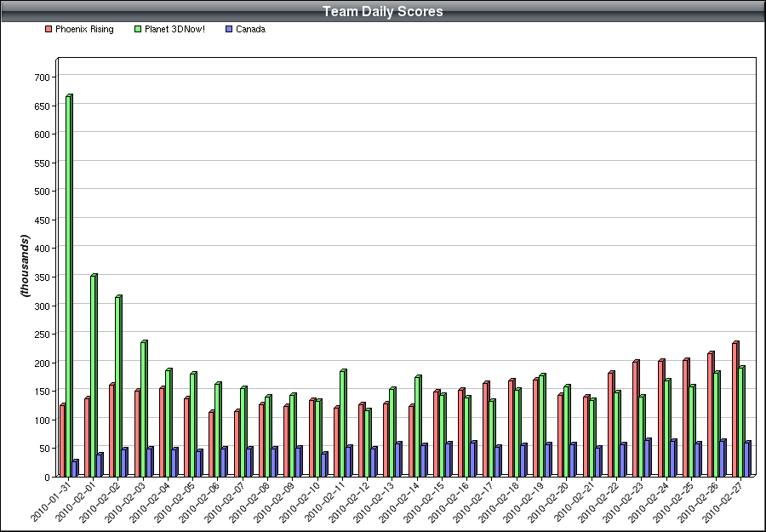The height and width of the screenshot is (532, 766).
Task: Click the red bar for 2010-02-17
Action: click(486, 429)
